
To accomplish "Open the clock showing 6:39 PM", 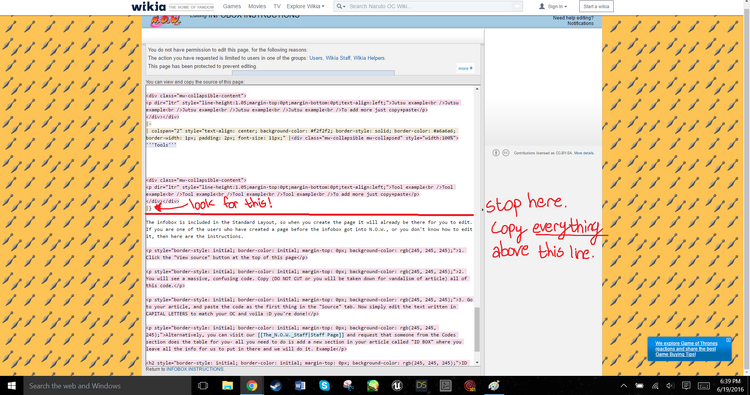I will pos(730,385).
